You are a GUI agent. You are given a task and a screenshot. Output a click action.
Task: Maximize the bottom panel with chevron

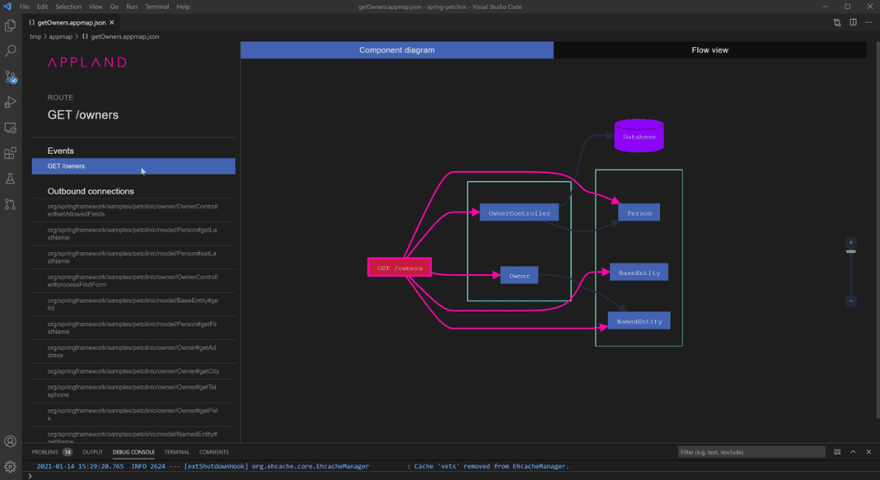[853, 452]
